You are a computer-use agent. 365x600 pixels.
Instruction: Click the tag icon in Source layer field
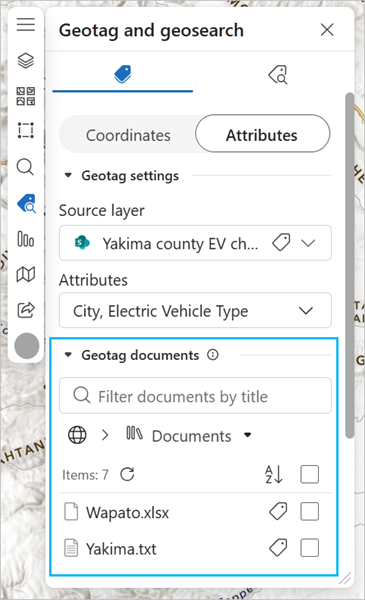281,243
